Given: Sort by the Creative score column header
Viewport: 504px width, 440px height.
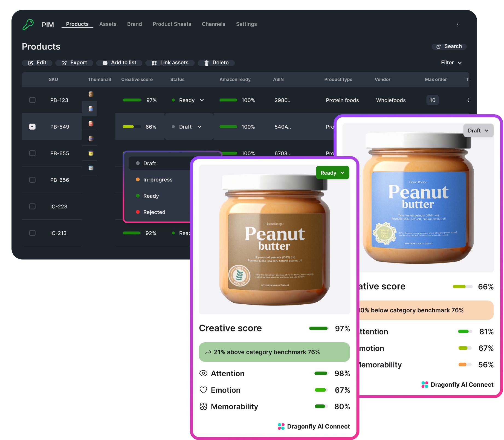Looking at the screenshot, I should (x=137, y=79).
